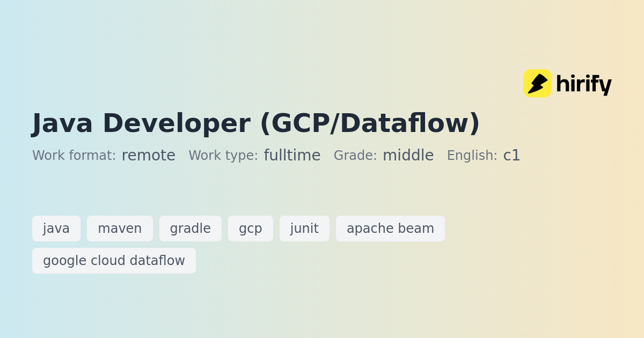The width and height of the screenshot is (644, 338).
Task: Open the "apache beam" skill tag
Action: pos(390,229)
